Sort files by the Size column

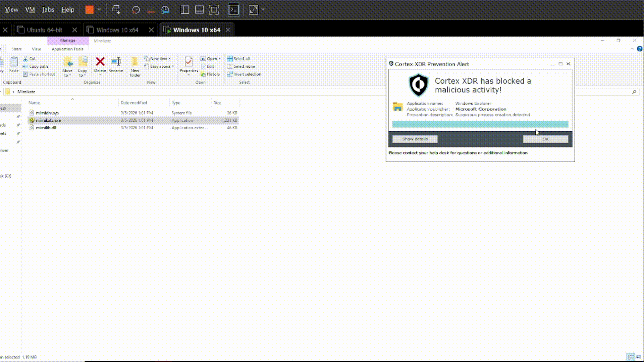pyautogui.click(x=217, y=103)
